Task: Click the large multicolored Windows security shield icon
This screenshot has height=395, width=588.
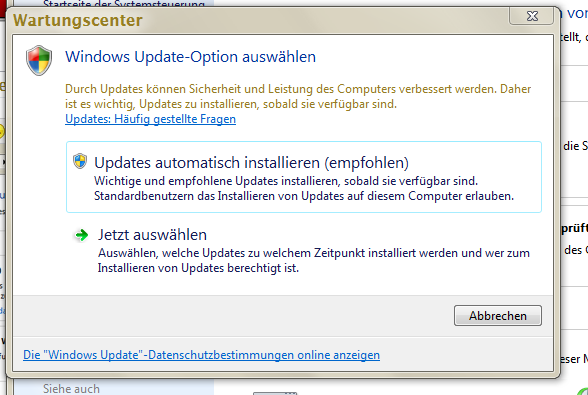Action: point(39,60)
